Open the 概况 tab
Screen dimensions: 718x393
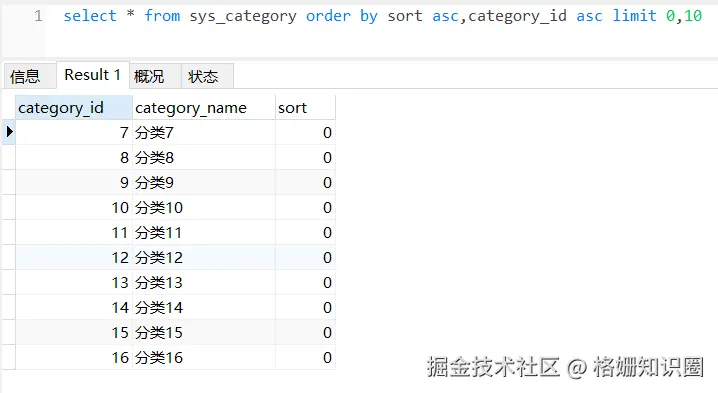click(x=155, y=76)
